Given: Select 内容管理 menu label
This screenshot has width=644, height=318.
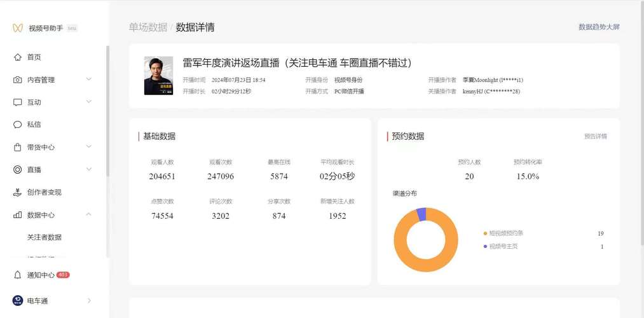Looking at the screenshot, I should pyautogui.click(x=41, y=79).
